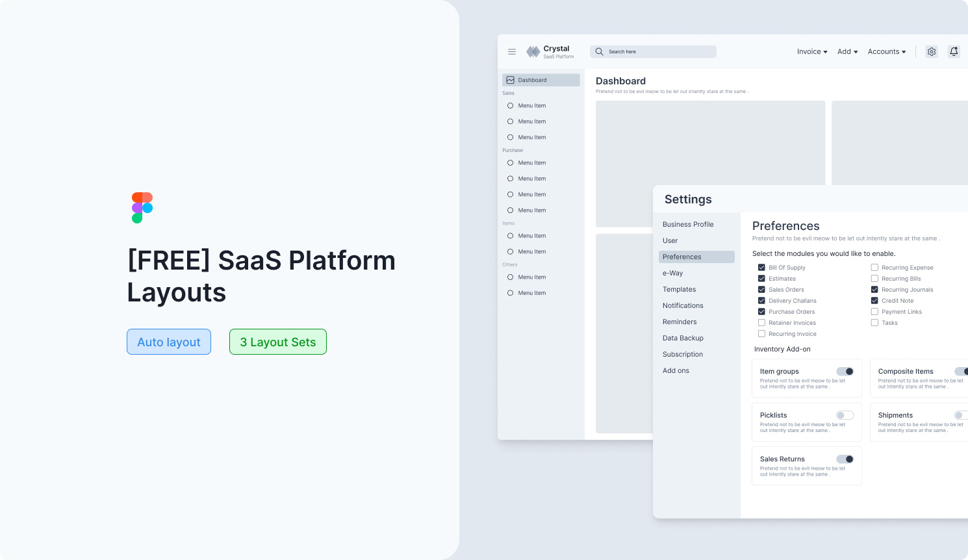Select a Menu Item radio icon under Sales
Viewport: 968px width, 560px height.
pos(510,105)
